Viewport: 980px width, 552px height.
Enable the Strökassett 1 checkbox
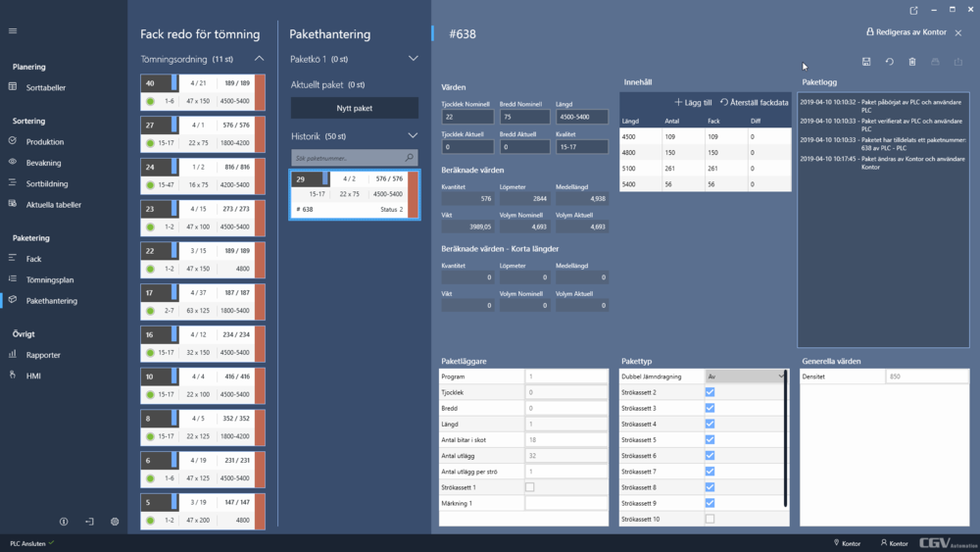tap(530, 487)
